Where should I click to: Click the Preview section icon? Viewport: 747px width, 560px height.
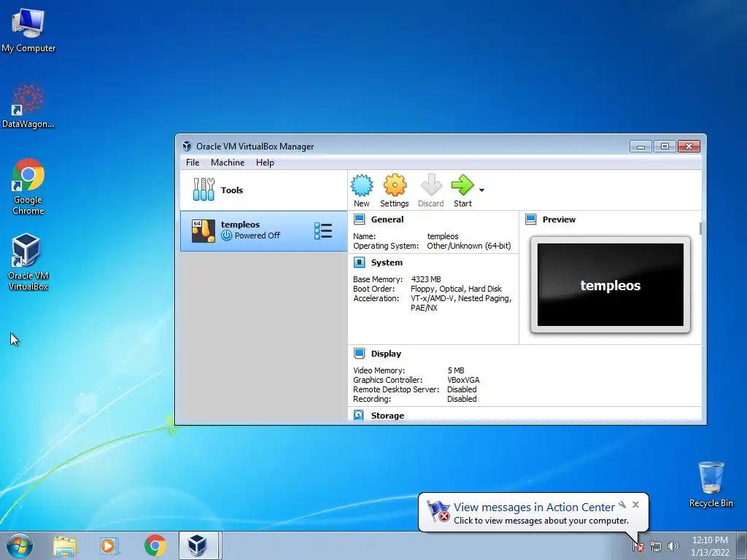(x=531, y=219)
